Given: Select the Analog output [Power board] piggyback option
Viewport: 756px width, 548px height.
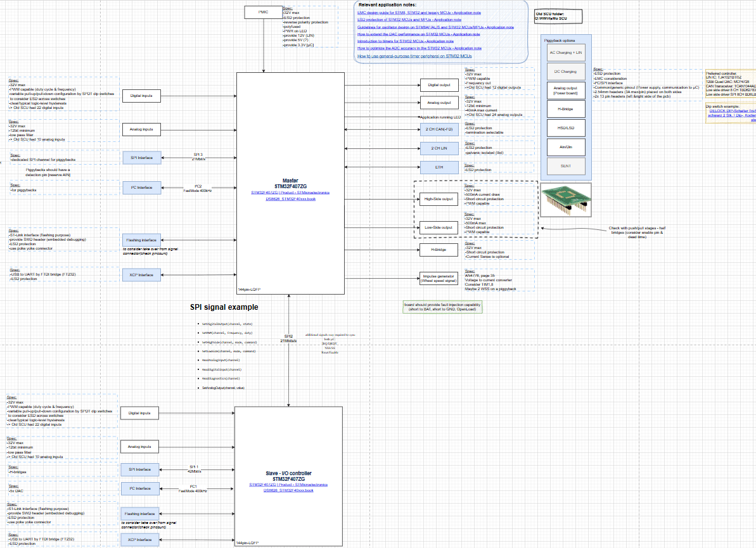Looking at the screenshot, I should (565, 91).
